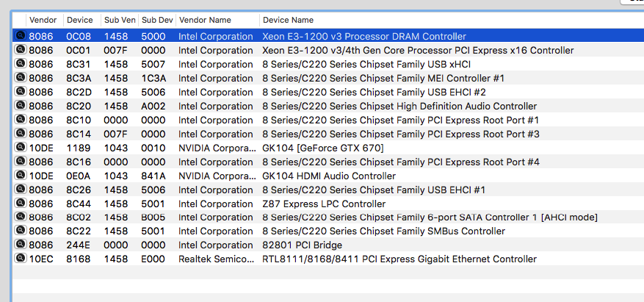
Task: Click lookup icon next to USB xHCI row
Action: coord(20,64)
